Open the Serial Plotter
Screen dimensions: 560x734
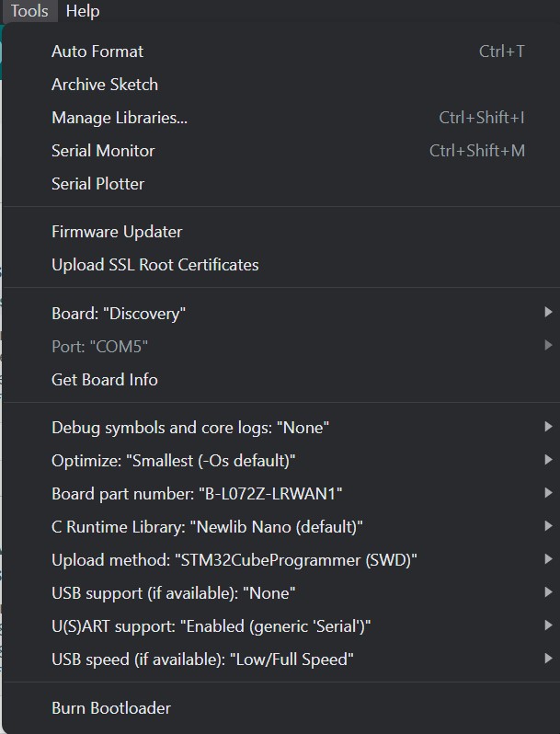(x=97, y=184)
